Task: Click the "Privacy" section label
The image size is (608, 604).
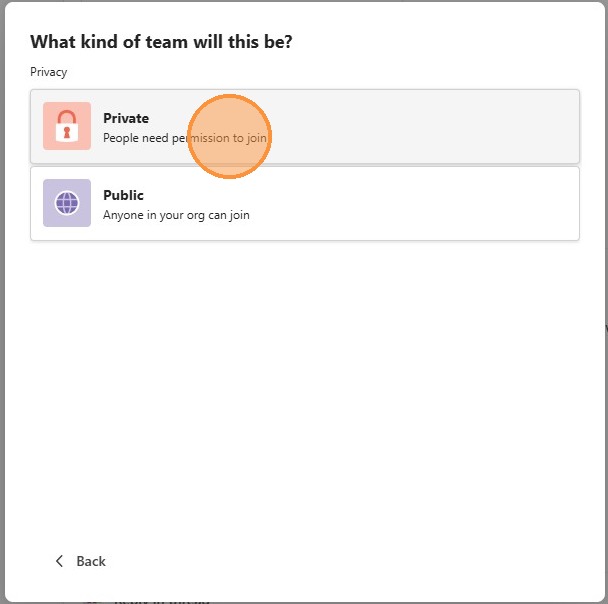Action: coord(49,72)
